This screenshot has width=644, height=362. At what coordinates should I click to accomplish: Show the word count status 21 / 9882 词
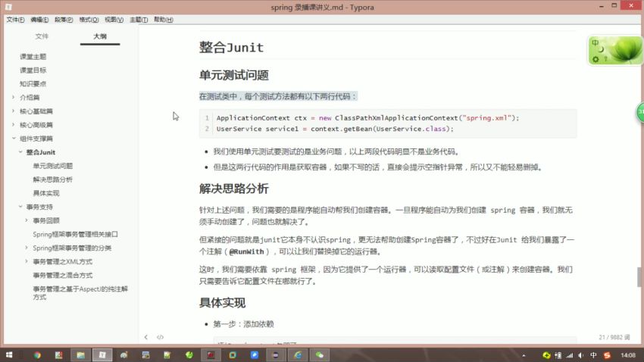click(x=614, y=337)
